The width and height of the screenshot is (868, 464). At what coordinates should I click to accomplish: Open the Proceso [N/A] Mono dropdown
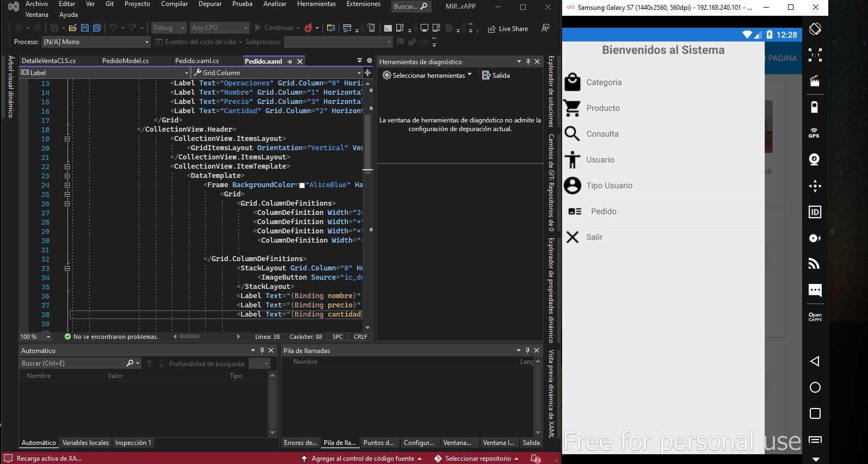pyautogui.click(x=96, y=42)
